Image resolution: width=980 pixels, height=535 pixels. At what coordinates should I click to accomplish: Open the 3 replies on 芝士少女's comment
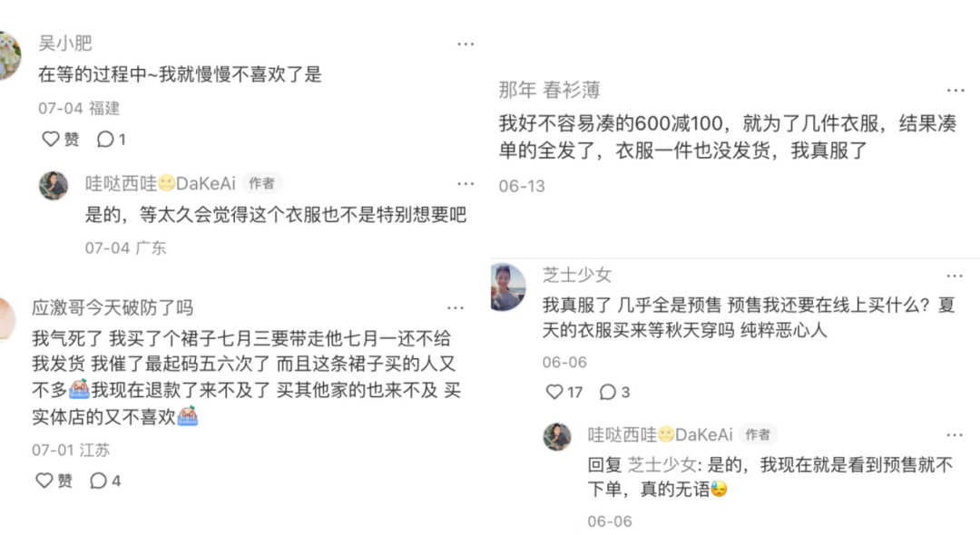pos(607,392)
